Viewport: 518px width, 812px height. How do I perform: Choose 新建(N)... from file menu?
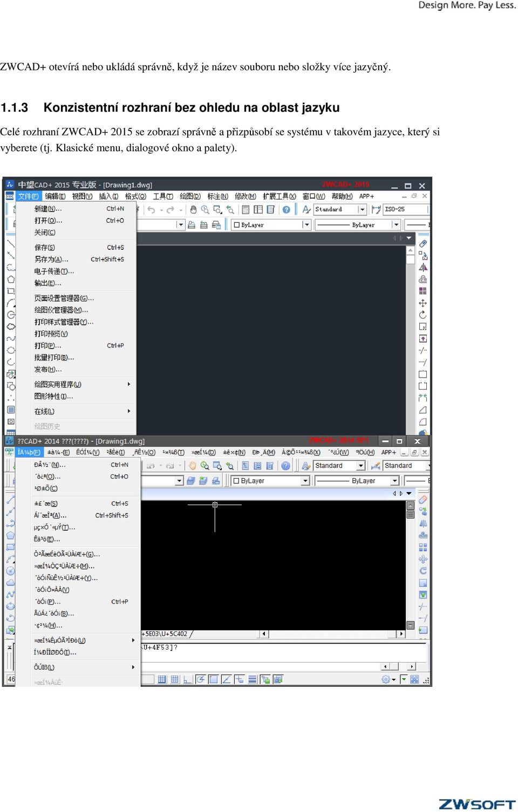(79, 209)
